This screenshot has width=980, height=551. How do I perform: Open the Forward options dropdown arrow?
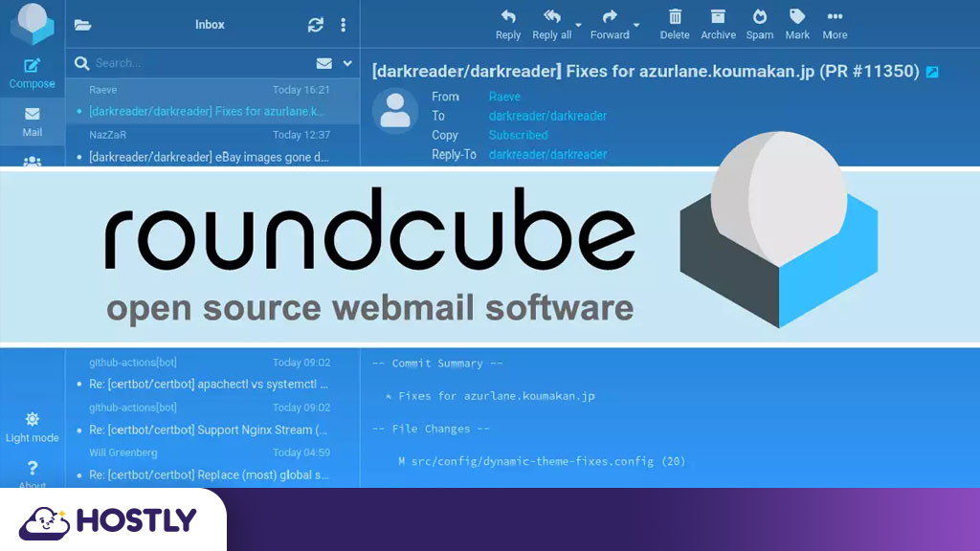click(636, 25)
